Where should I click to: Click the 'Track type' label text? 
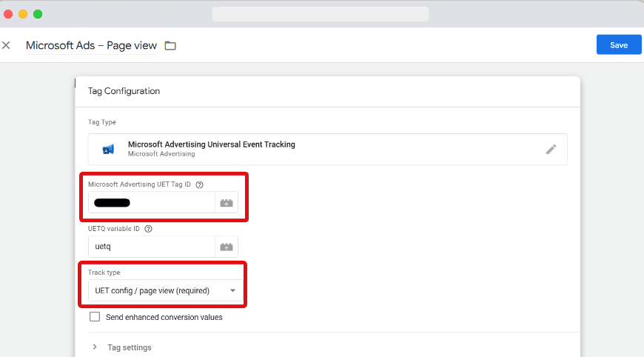click(x=104, y=273)
